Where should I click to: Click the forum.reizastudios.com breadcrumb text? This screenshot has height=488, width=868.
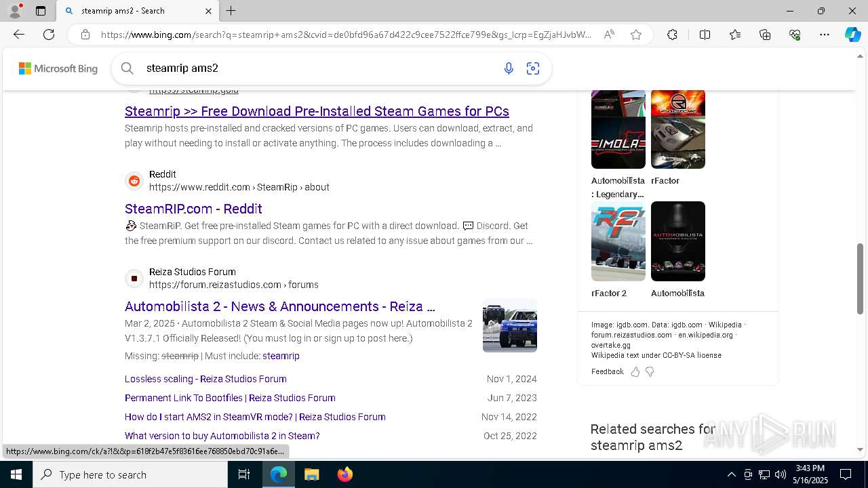click(x=233, y=285)
